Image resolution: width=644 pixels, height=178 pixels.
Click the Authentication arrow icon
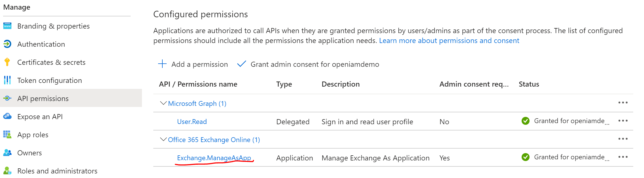7,44
